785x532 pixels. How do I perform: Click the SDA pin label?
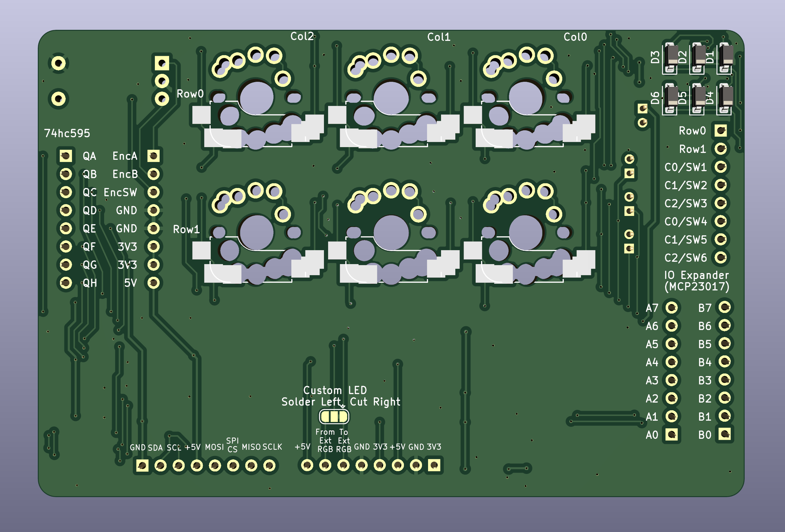[155, 448]
